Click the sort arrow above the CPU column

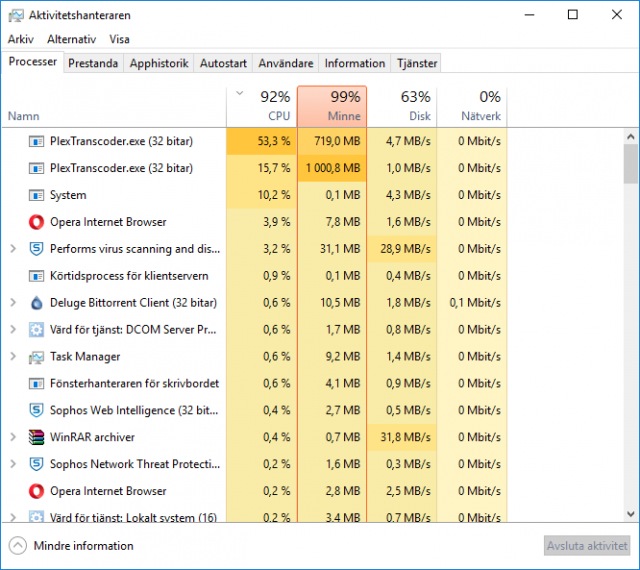tap(240, 93)
